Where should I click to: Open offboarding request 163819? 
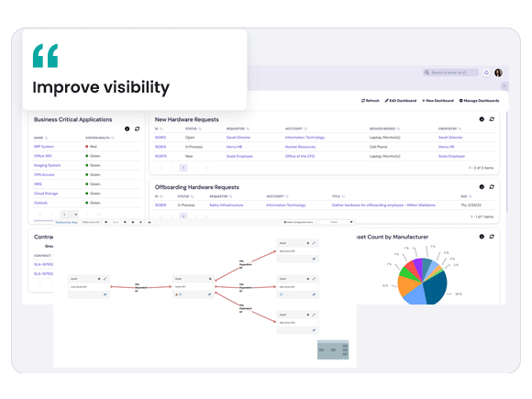(161, 205)
